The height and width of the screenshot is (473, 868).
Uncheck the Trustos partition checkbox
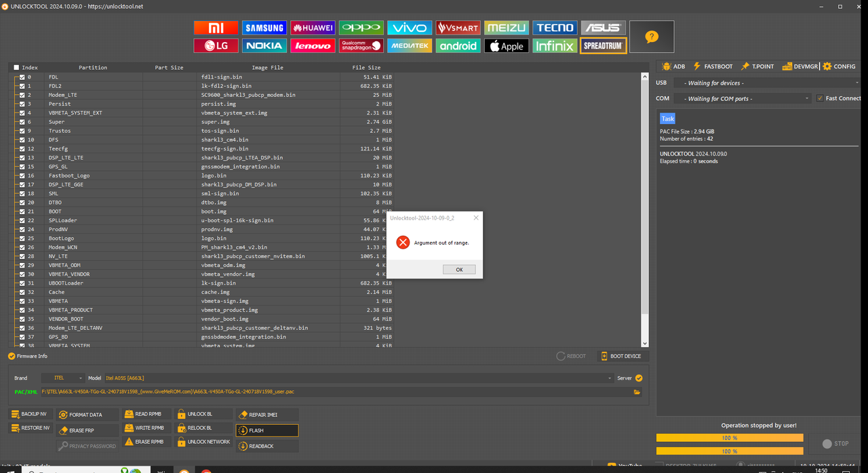pyautogui.click(x=22, y=131)
